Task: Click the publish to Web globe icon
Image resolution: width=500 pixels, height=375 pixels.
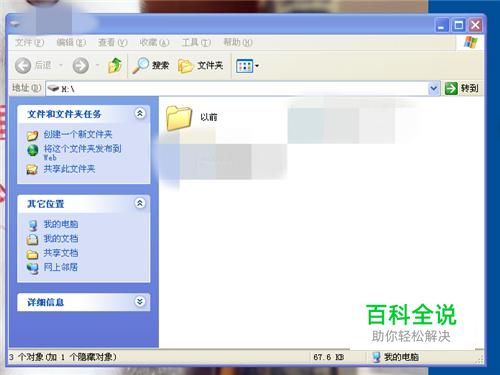Action: point(33,150)
